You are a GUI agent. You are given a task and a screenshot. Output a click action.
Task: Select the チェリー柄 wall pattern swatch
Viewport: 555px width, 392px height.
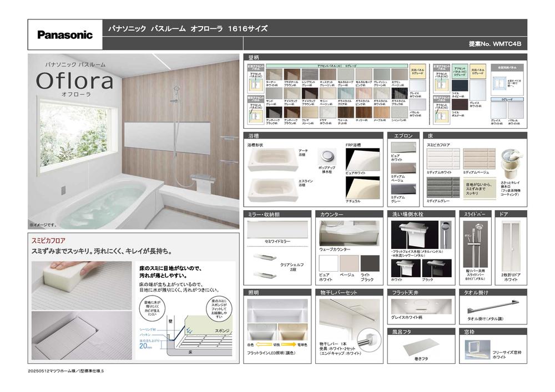[x=364, y=112]
